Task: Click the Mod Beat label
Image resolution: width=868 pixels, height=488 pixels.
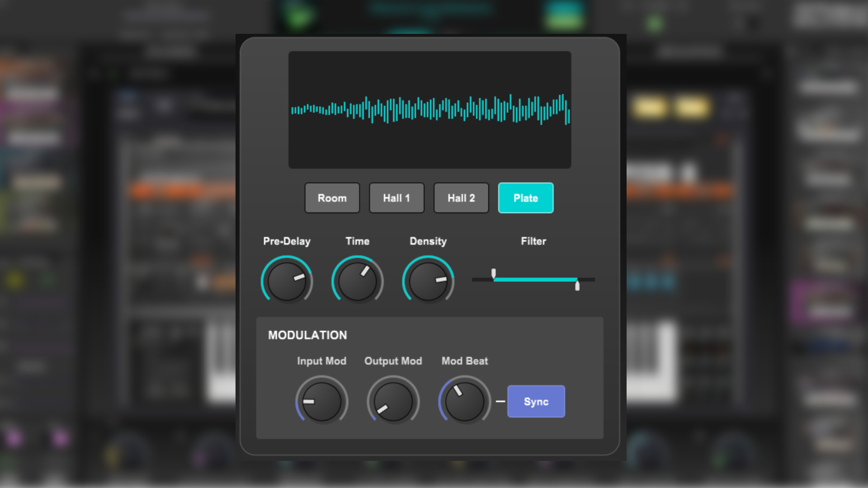Action: tap(464, 361)
